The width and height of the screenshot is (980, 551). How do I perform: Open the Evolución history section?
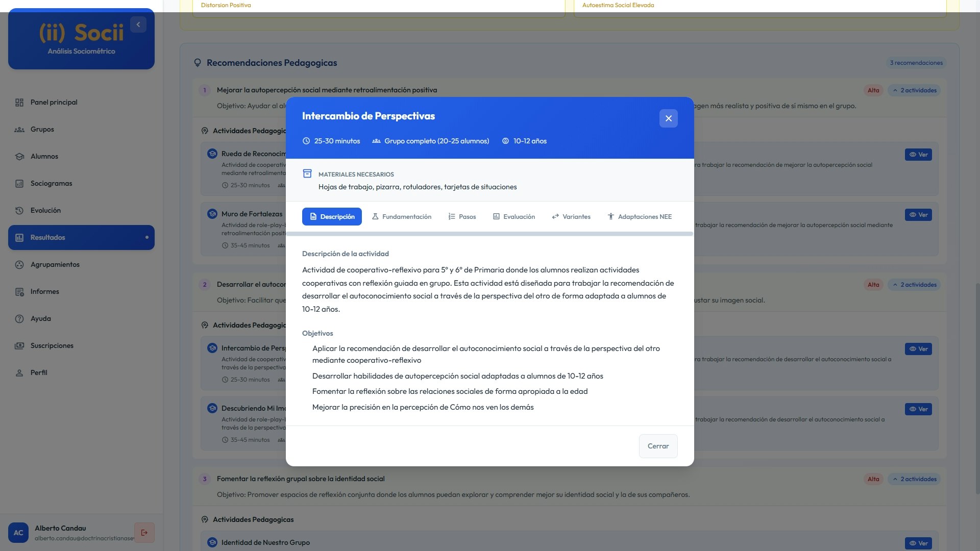pyautogui.click(x=45, y=210)
